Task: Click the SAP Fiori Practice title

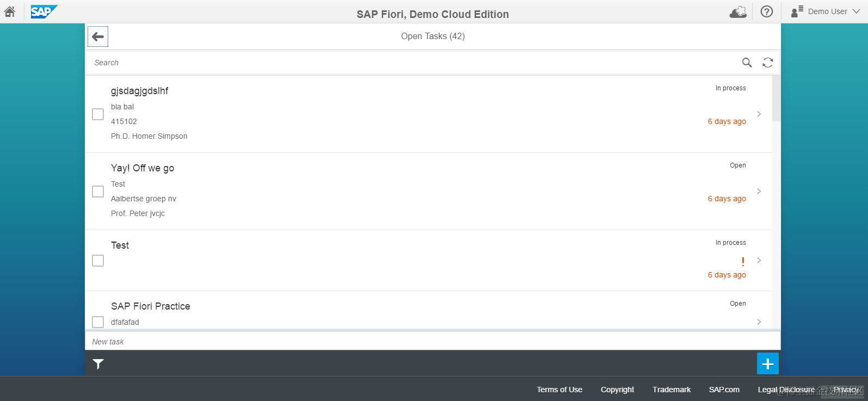Action: pyautogui.click(x=151, y=306)
